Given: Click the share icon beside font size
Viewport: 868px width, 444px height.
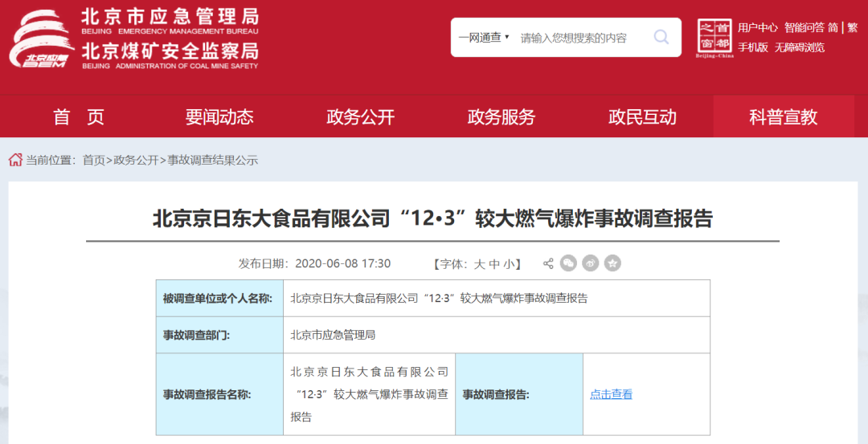Looking at the screenshot, I should coord(548,263).
